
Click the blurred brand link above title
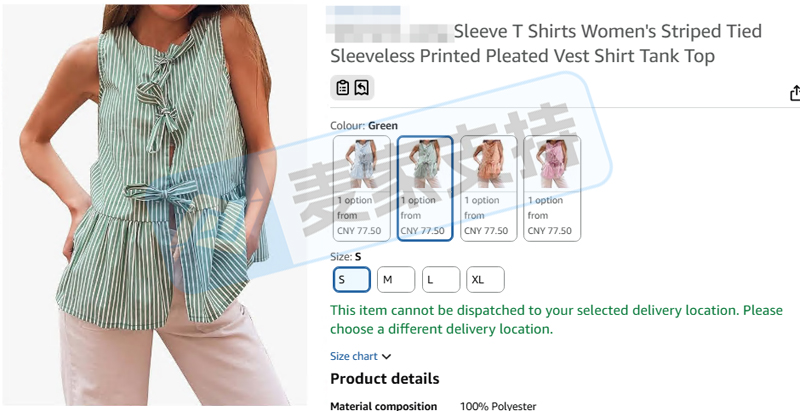click(363, 10)
